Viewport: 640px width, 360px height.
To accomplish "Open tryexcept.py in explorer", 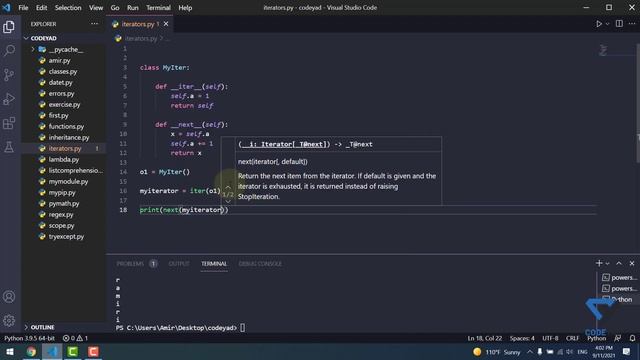I will click(x=66, y=237).
